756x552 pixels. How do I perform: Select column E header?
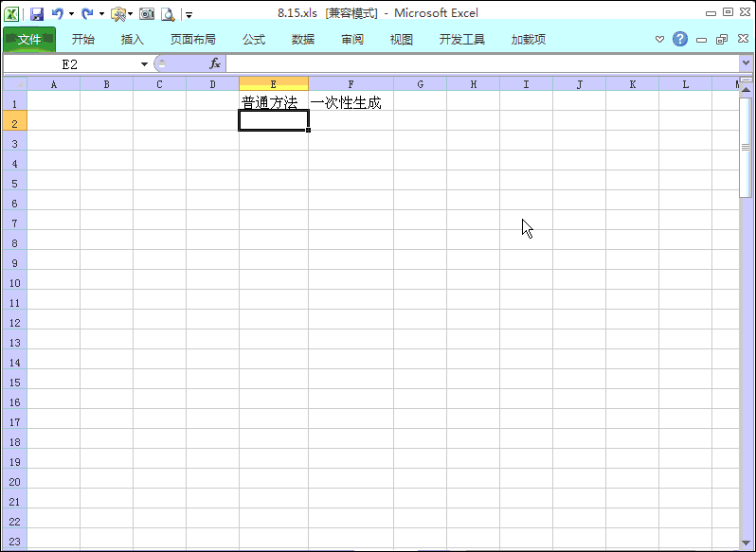274,84
